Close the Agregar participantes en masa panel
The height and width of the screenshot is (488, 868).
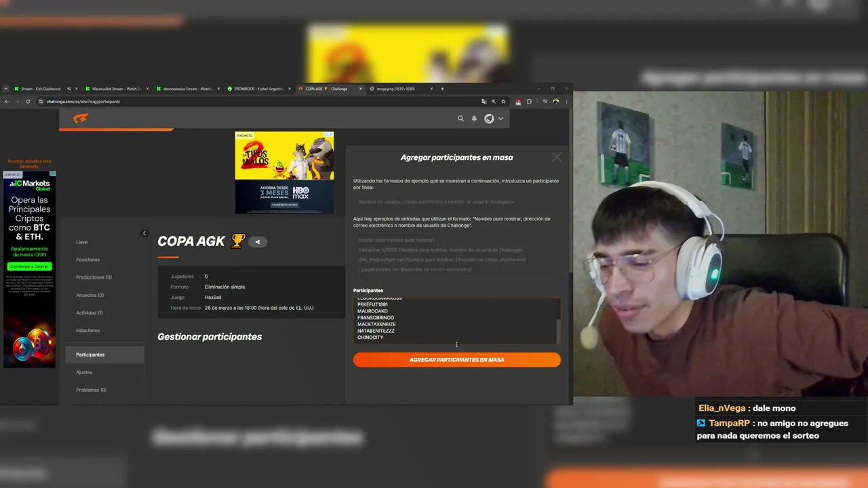point(557,157)
